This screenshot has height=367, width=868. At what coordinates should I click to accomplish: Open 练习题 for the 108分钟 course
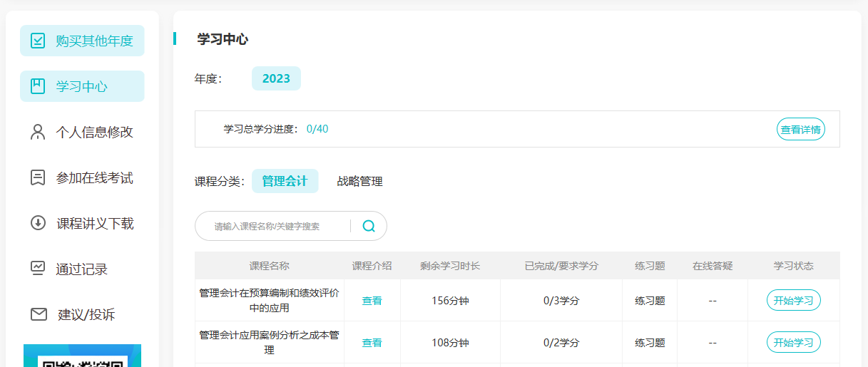[x=650, y=343]
